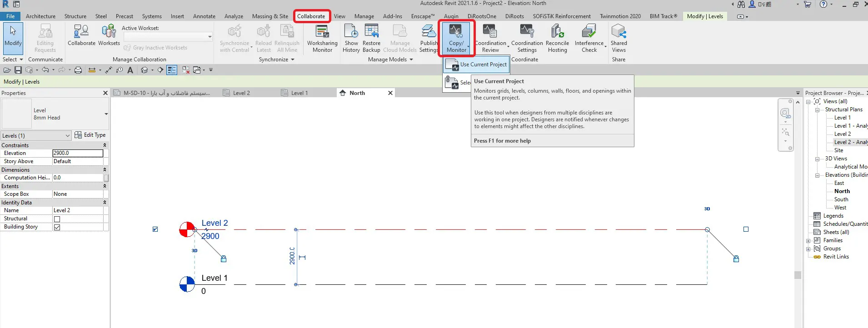Open Publish Settings
The image size is (868, 328).
[429, 39]
